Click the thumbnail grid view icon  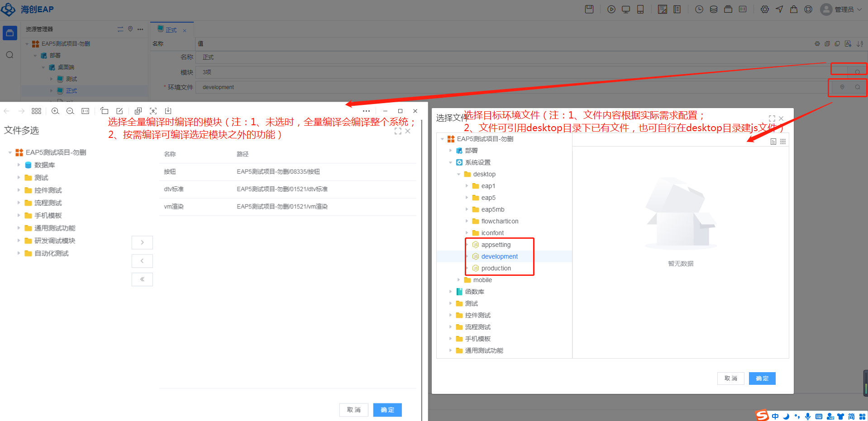[x=37, y=111]
